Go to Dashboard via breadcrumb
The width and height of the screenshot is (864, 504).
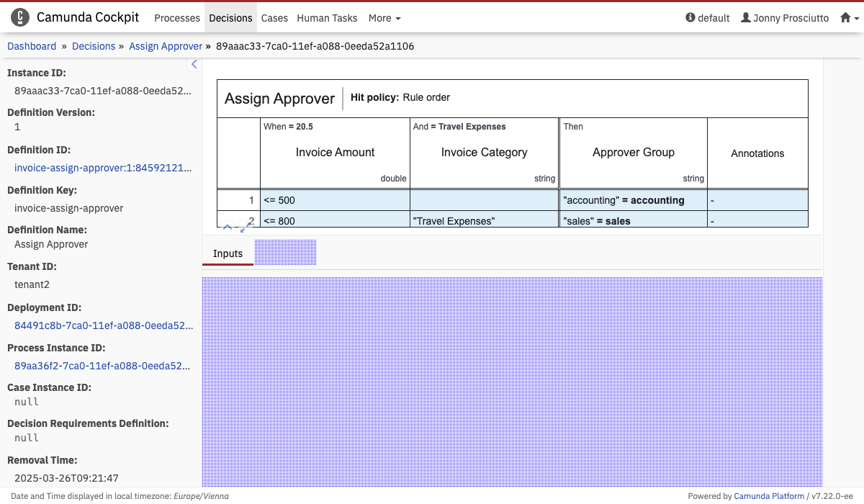tap(32, 46)
